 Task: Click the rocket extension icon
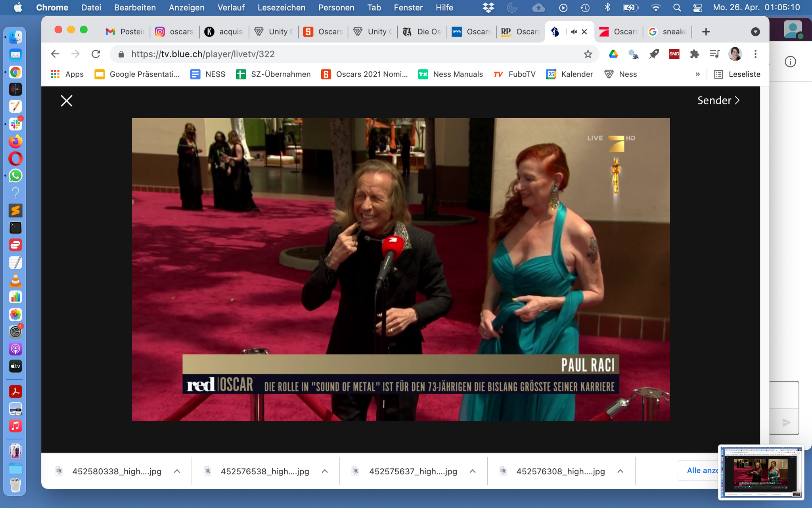pos(654,54)
